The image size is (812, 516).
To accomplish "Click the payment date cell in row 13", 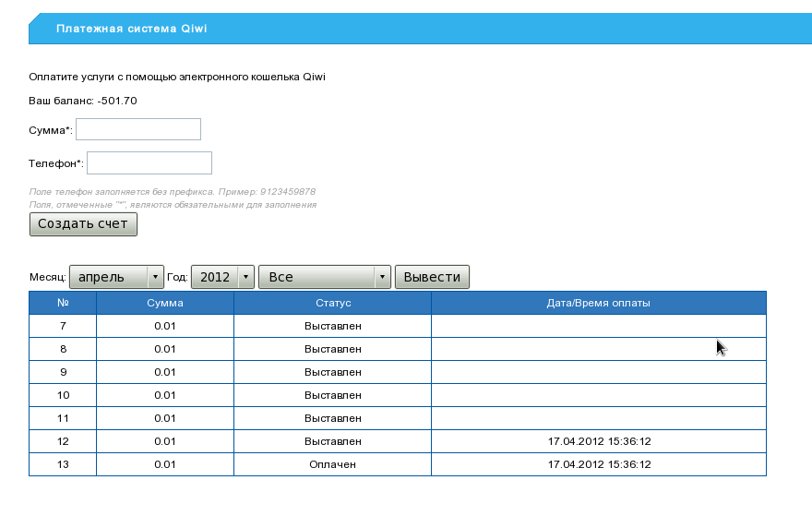I will pyautogui.click(x=598, y=464).
